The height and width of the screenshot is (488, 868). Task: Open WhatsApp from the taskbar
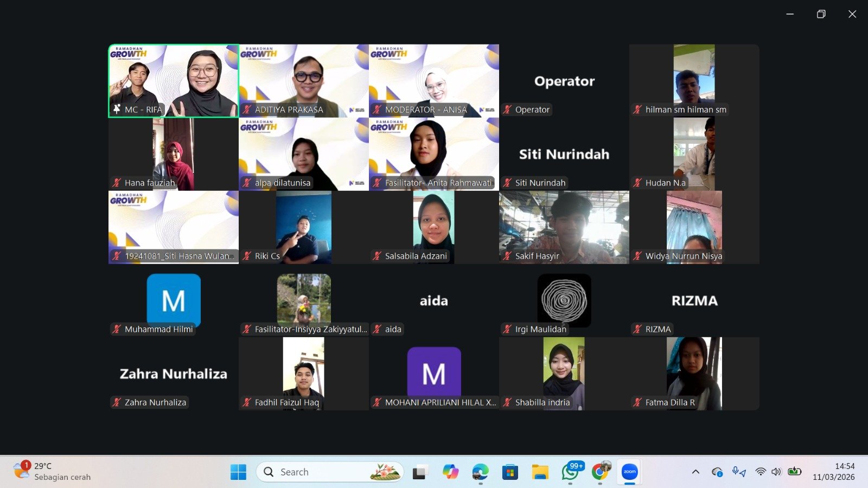[x=570, y=472]
